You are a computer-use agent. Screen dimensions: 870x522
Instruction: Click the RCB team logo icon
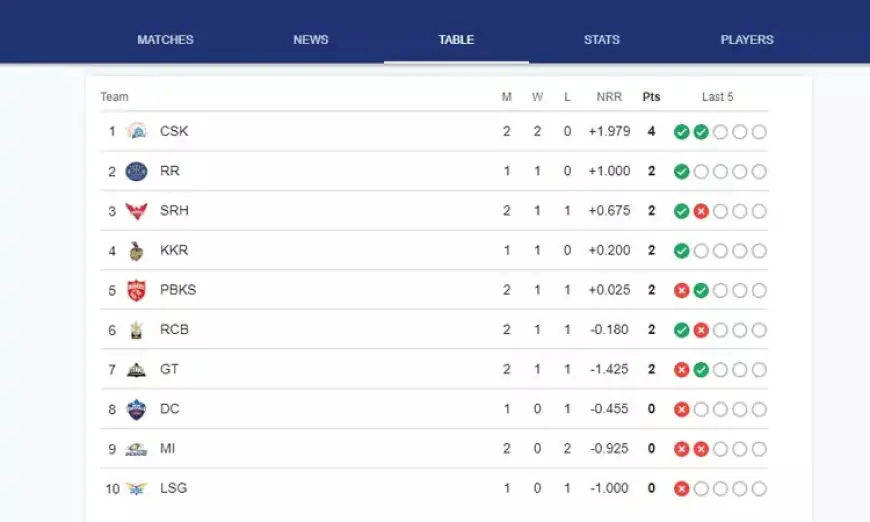[137, 330]
